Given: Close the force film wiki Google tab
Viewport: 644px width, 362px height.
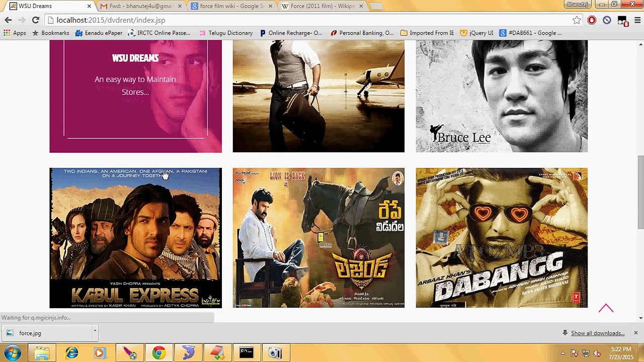Looking at the screenshot, I should coord(270,6).
